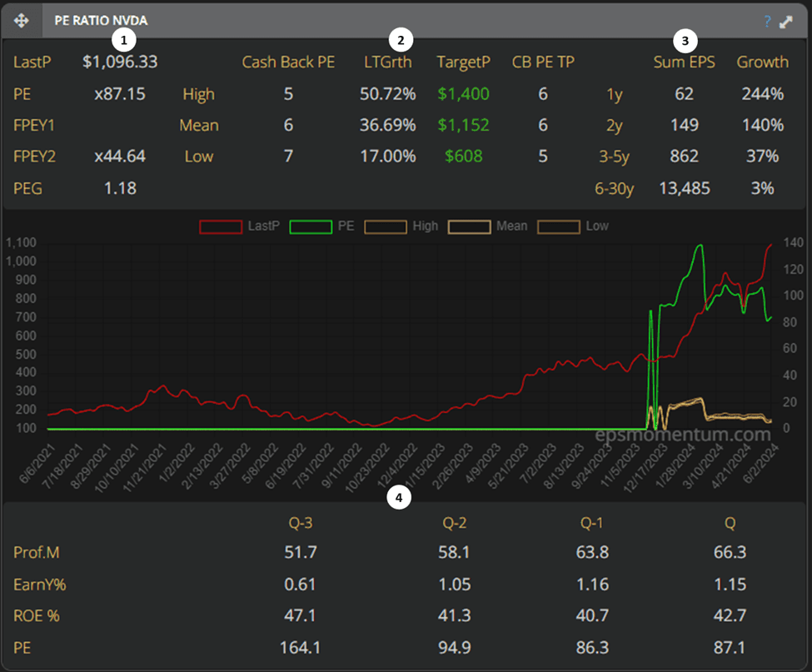Click the PE RATIO NVDA title
The height and width of the screenshot is (672, 812).
click(101, 21)
